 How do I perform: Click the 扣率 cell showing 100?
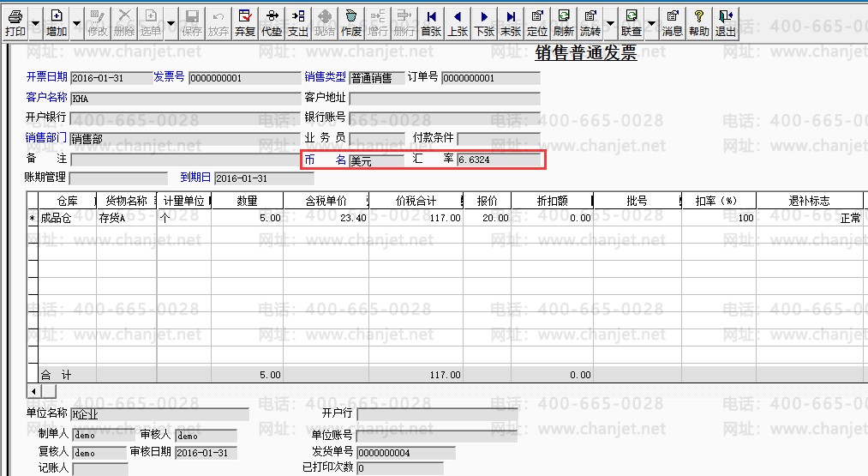[719, 218]
